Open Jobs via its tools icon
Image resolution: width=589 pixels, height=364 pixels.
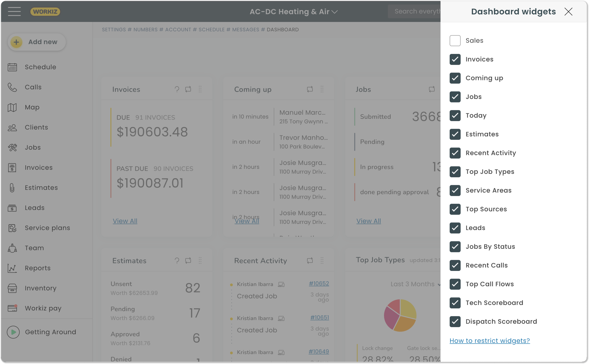pyautogui.click(x=12, y=148)
